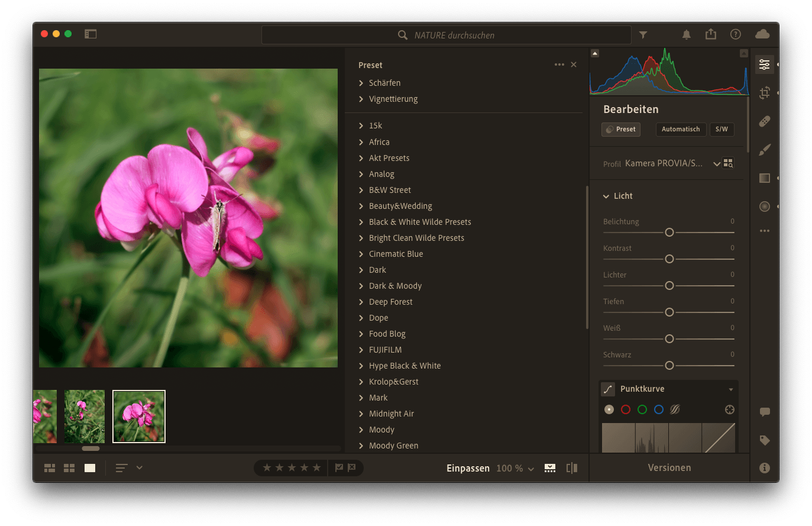Toggle the S/W black-and-white mode
This screenshot has width=812, height=526.
722,129
